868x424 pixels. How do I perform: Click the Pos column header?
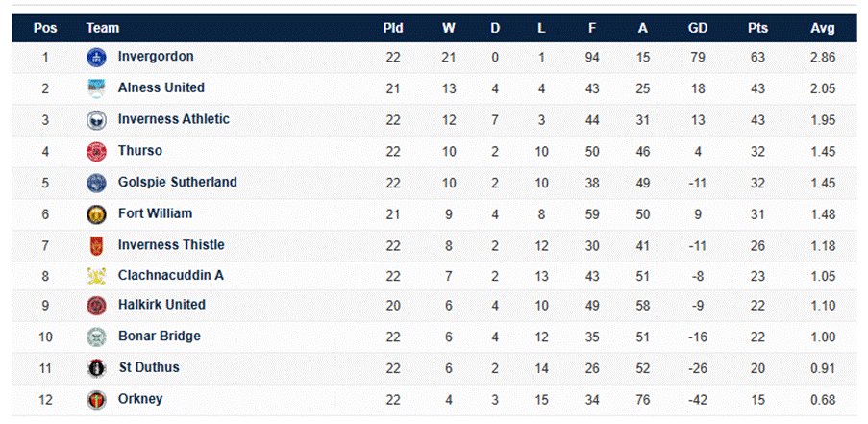[x=45, y=28]
